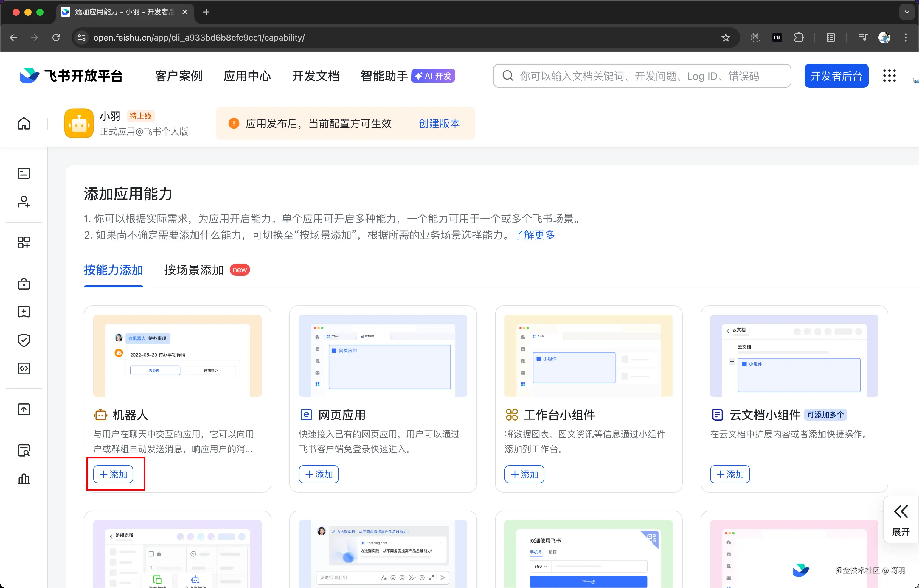
Task: Click the bar chart analytics icon
Action: (x=24, y=479)
